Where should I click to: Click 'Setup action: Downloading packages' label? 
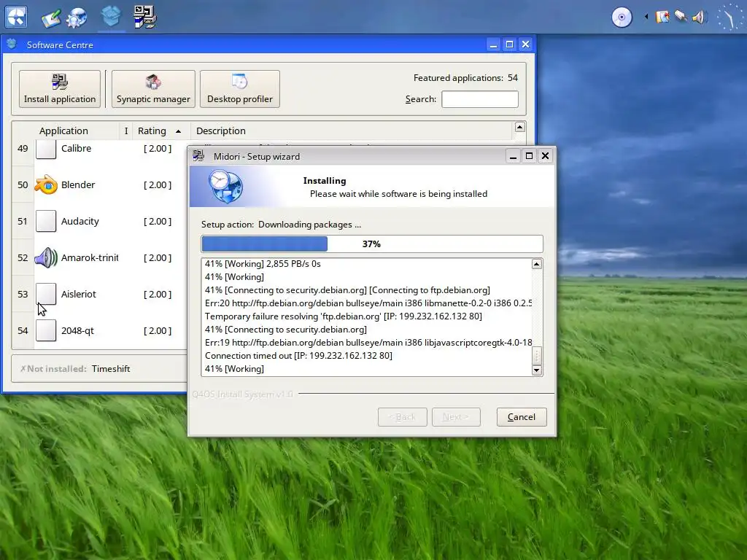pos(281,225)
